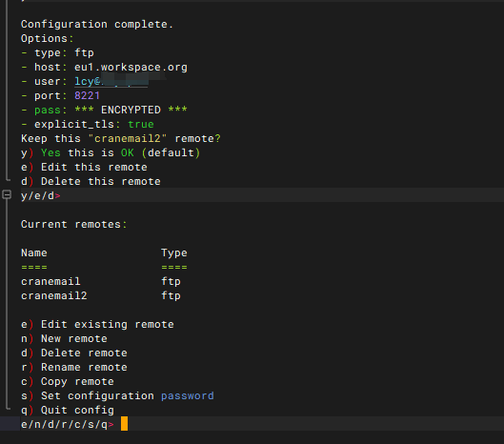Click the 'Type' column header
Viewport: 504px width, 444px height.
[174, 252]
